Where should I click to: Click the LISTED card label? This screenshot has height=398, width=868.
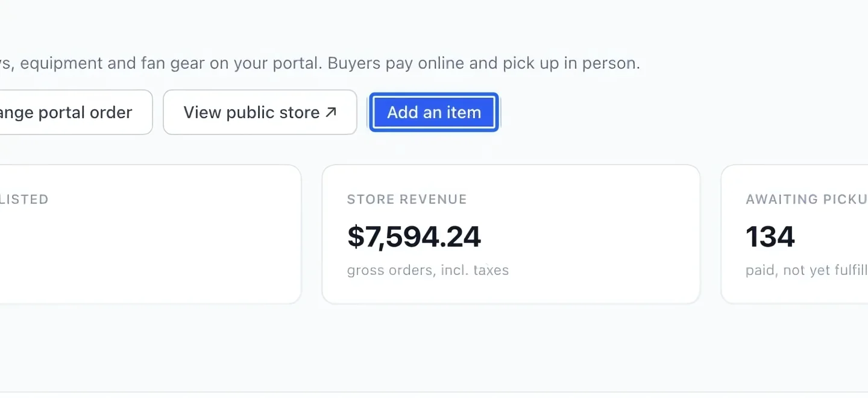tap(24, 200)
